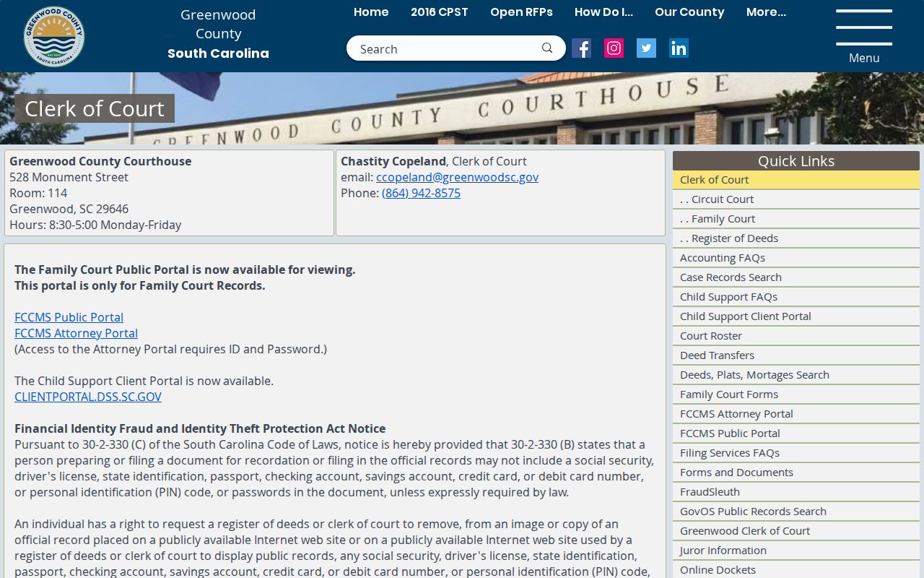This screenshot has width=924, height=578.
Task: Expand the More... menu
Action: pyautogui.click(x=766, y=12)
